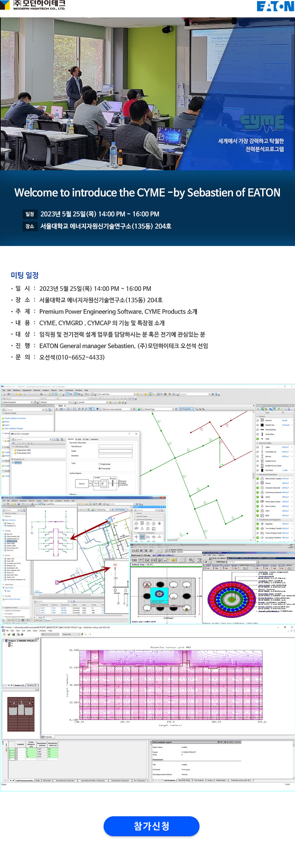Image resolution: width=295 pixels, height=868 pixels.
Task: Open the Electrodes tab at the bottom
Action: click(47, 780)
